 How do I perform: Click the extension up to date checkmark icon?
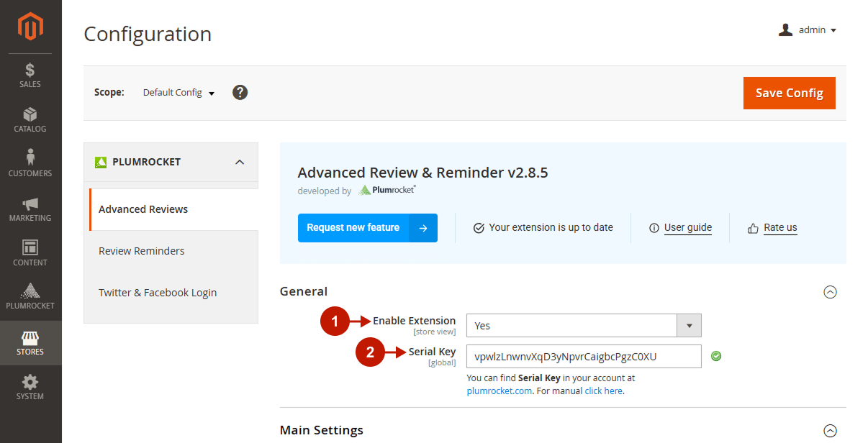pyautogui.click(x=479, y=228)
